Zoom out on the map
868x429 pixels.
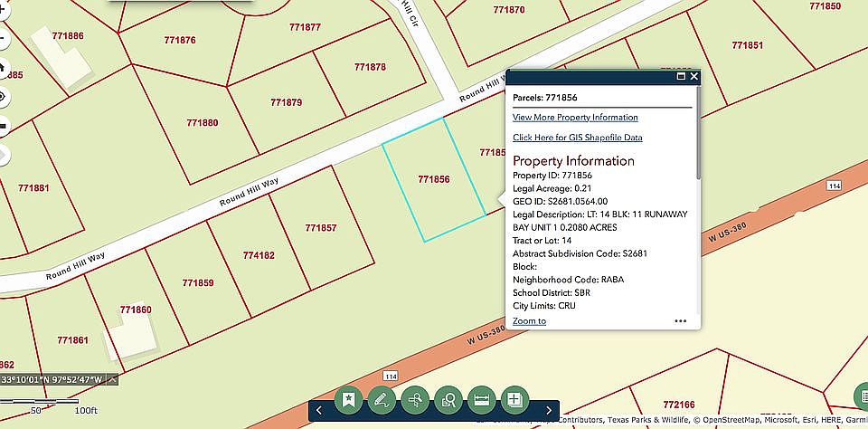[2, 39]
